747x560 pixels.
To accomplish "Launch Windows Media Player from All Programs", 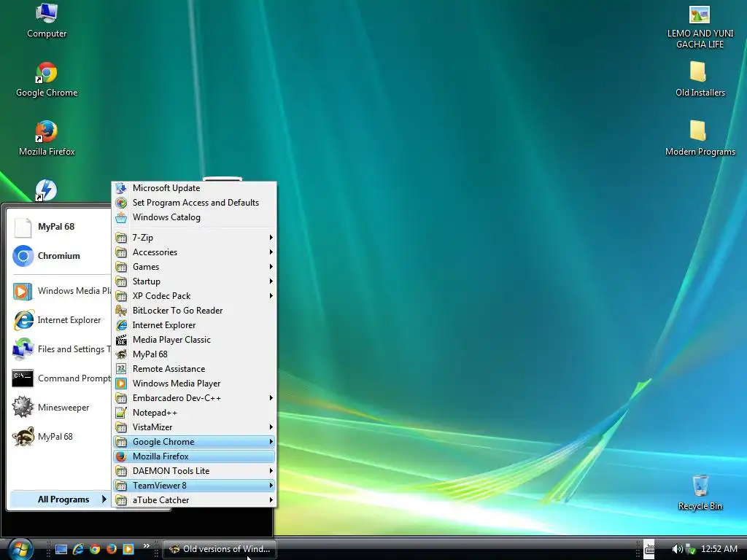I will tap(194, 384).
